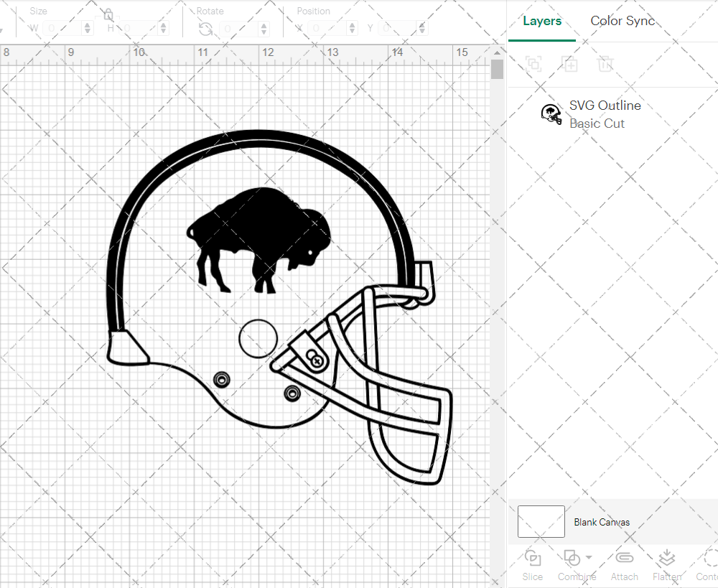Click the Group layers icon
This screenshot has width=718, height=588.
[533, 64]
